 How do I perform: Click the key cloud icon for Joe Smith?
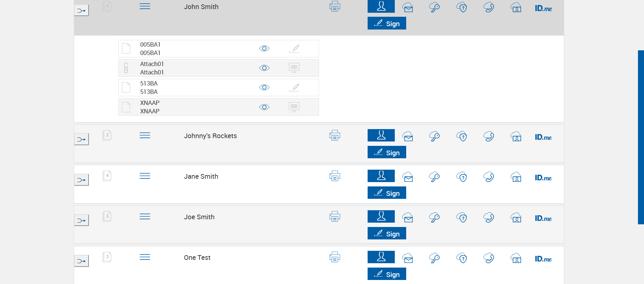click(x=434, y=218)
